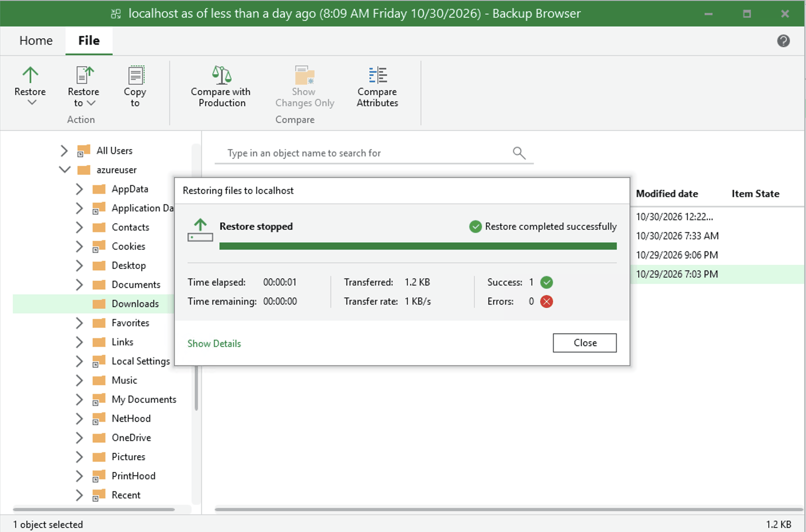
Task: Click the green restore progress bar
Action: 418,246
